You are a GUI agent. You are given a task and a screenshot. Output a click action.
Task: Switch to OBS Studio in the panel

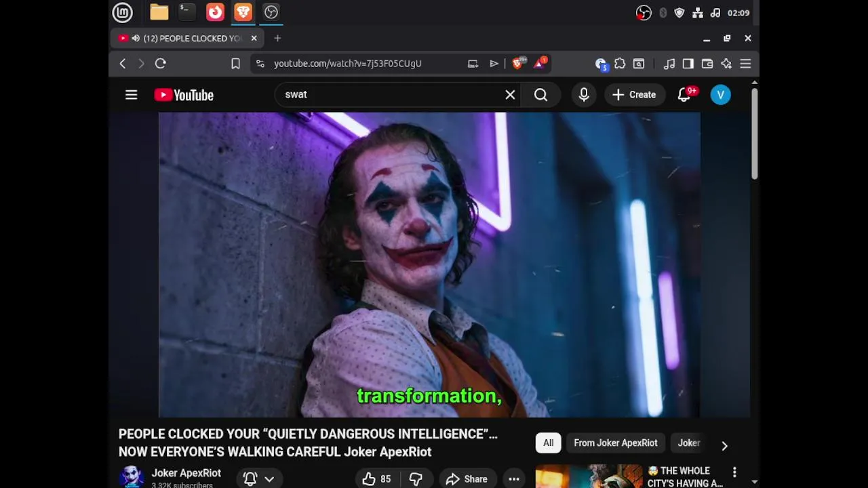271,12
